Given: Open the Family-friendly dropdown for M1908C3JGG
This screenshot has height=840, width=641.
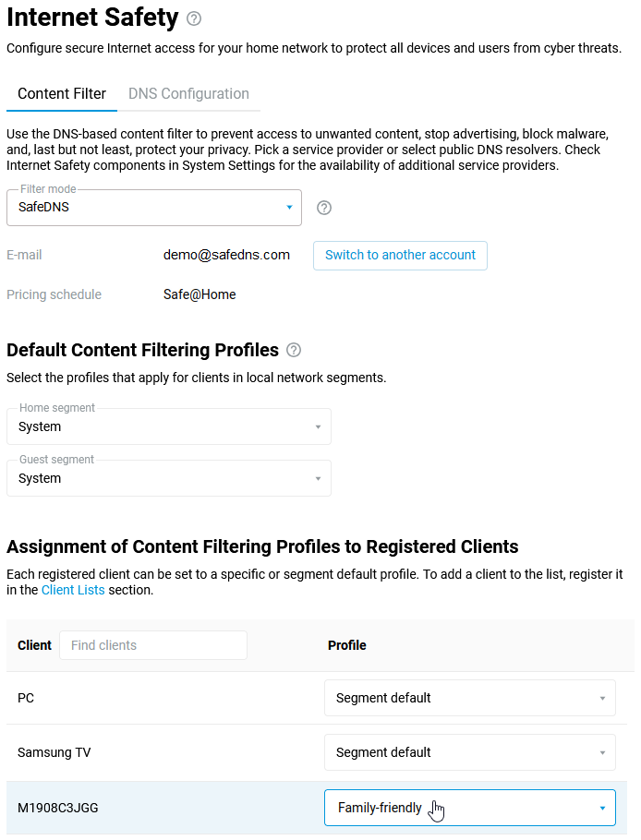Looking at the screenshot, I should [x=469, y=808].
